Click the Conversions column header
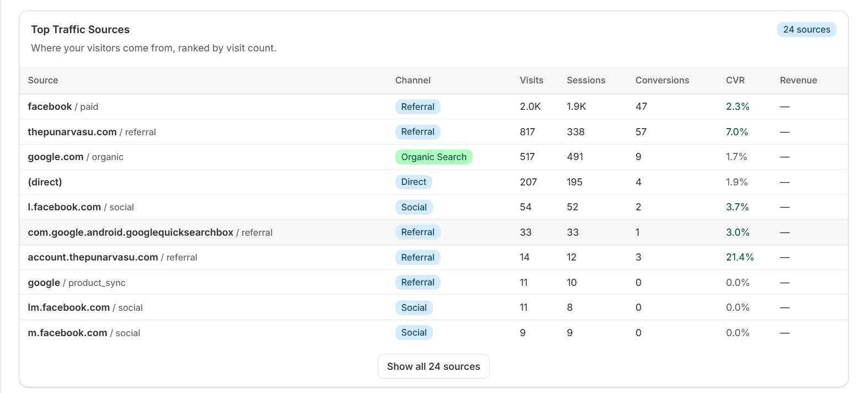Screen dimensions: 868x393 662,81
